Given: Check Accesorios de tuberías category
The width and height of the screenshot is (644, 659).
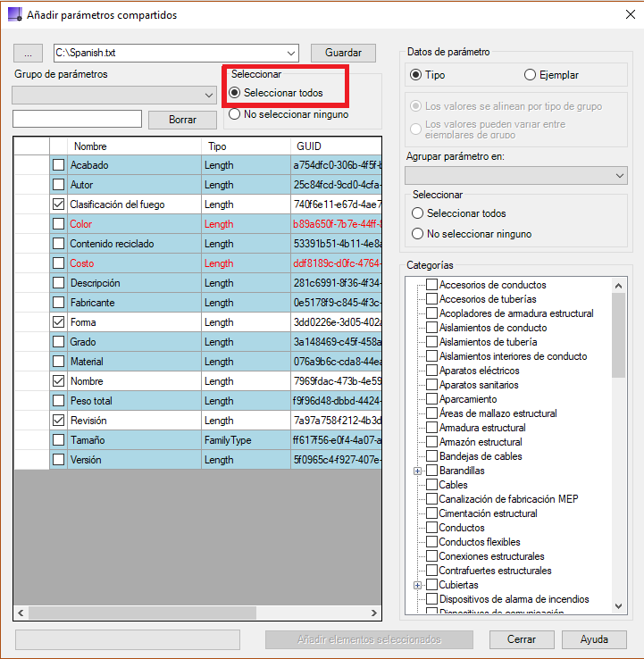Looking at the screenshot, I should [x=431, y=299].
